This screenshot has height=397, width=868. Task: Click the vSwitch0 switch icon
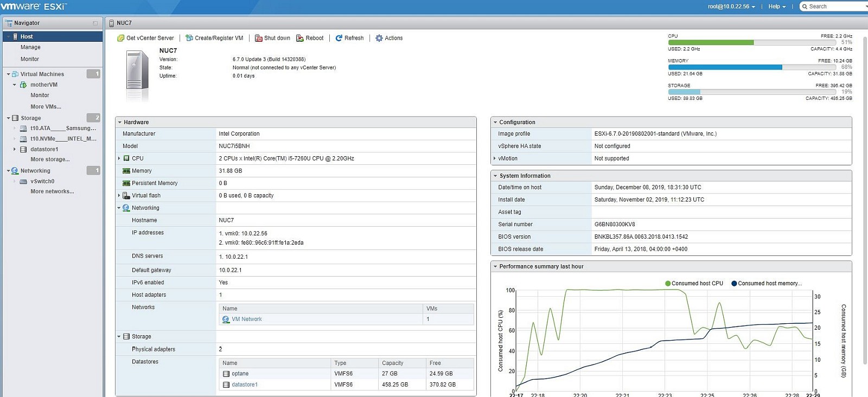(23, 181)
